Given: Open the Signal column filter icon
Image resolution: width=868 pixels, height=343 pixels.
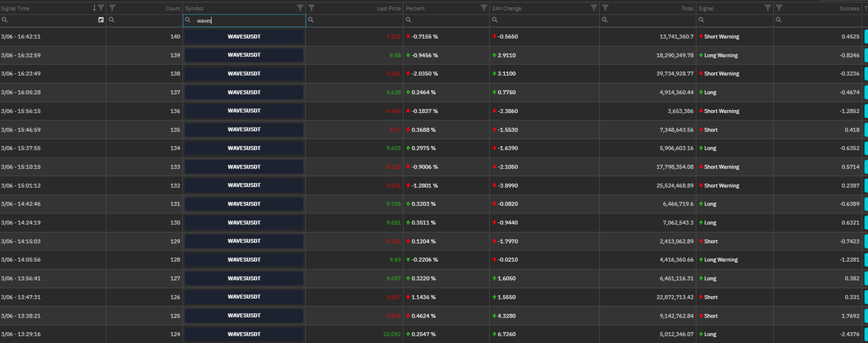Looking at the screenshot, I should [768, 8].
